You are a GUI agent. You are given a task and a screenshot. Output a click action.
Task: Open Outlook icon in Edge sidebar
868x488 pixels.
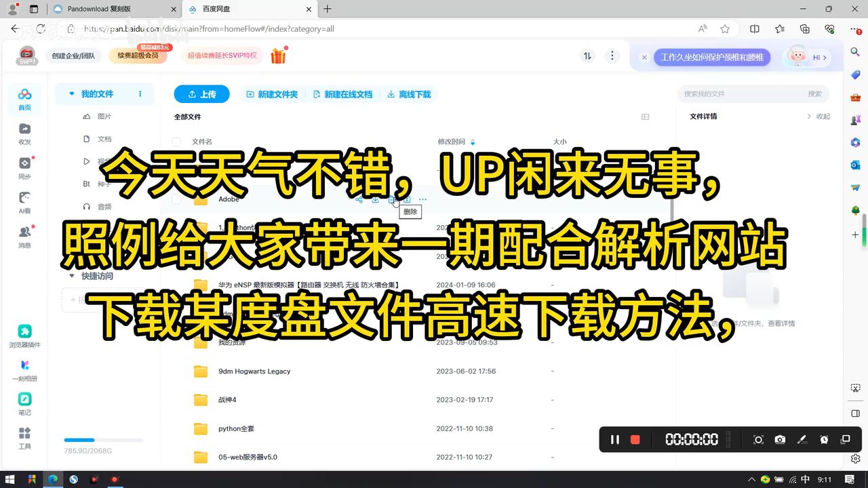tap(856, 165)
